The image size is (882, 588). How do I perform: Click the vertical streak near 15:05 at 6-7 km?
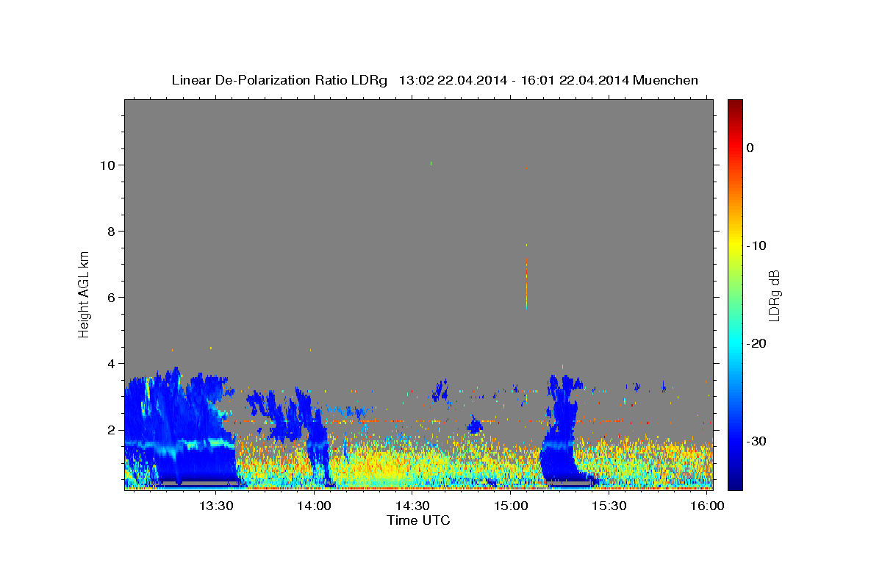(x=526, y=283)
